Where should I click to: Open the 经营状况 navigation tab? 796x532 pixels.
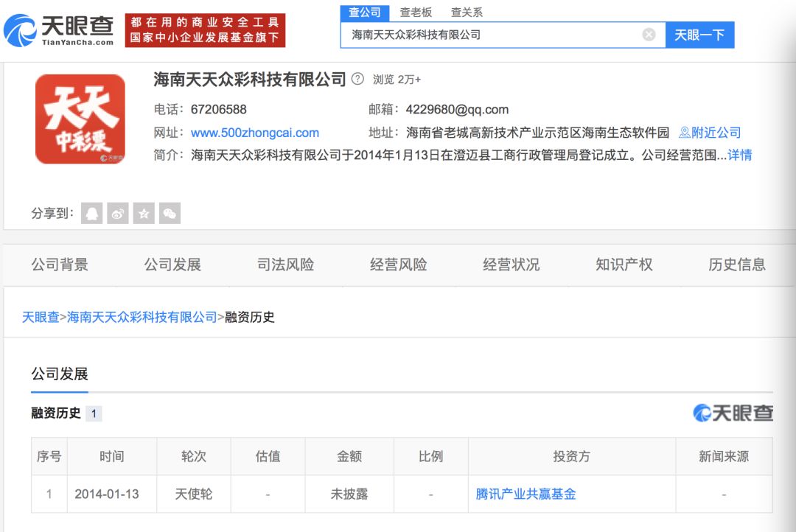pos(512,265)
